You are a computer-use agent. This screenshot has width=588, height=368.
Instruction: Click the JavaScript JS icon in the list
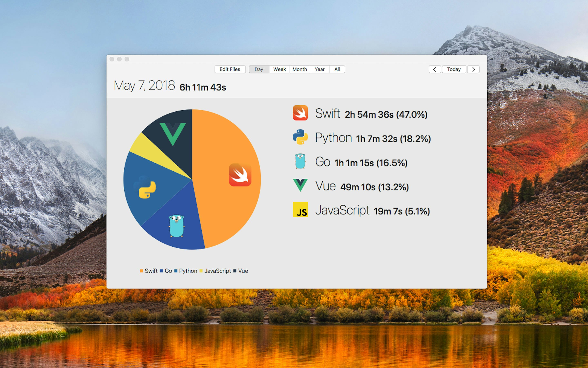pyautogui.click(x=300, y=209)
